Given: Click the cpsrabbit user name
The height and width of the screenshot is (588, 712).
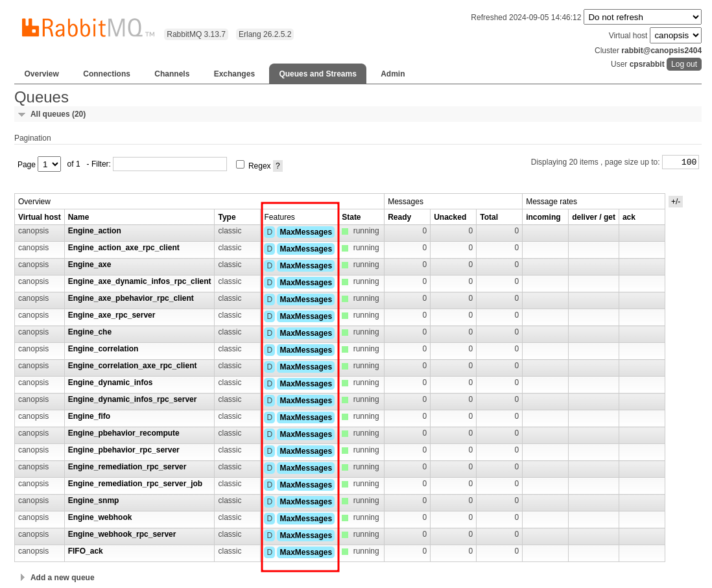Looking at the screenshot, I should [x=647, y=64].
